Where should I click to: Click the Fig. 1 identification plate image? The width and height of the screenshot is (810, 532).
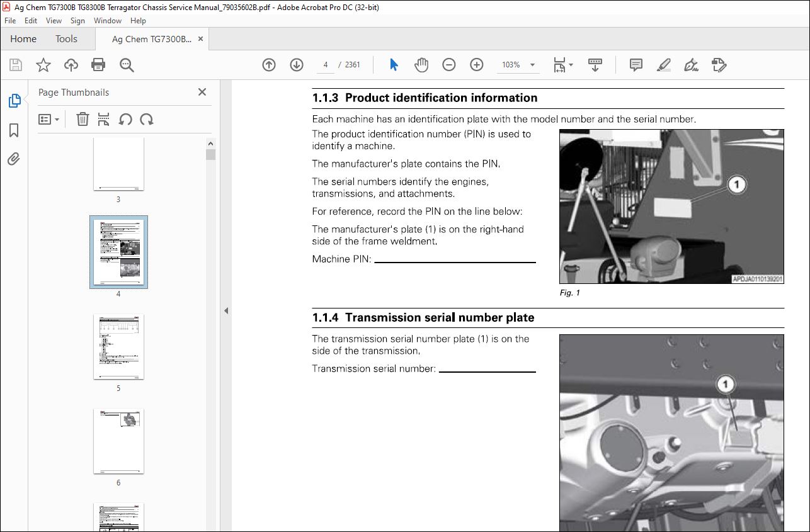click(x=671, y=207)
